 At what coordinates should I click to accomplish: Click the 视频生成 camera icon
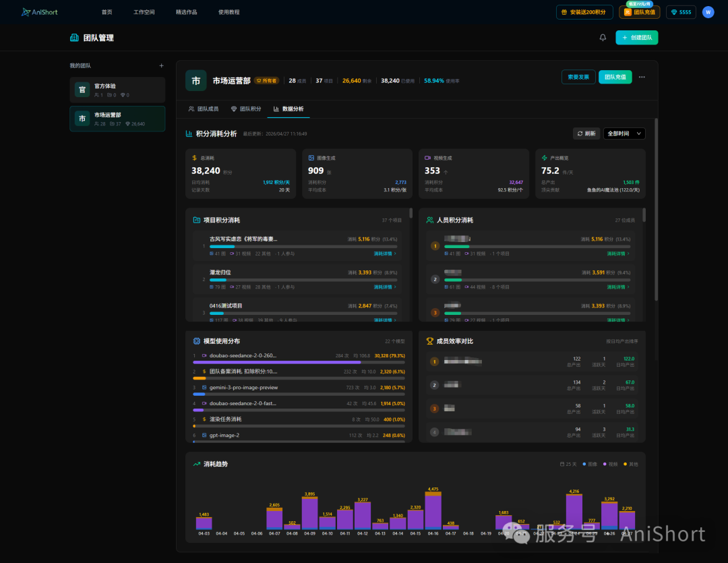(x=427, y=158)
